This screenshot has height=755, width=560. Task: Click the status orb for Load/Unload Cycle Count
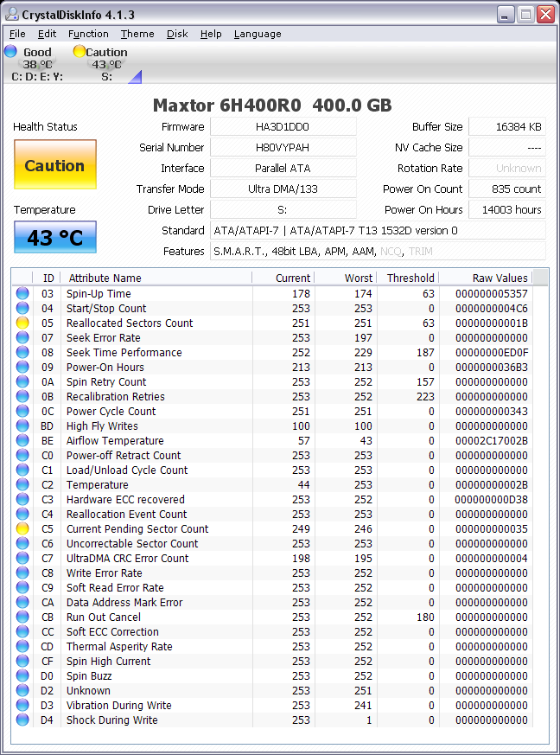click(22, 470)
